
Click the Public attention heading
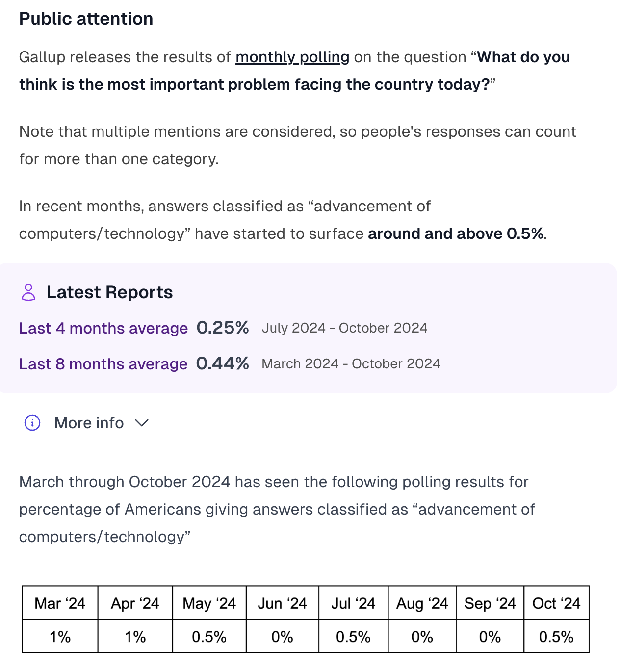(86, 19)
